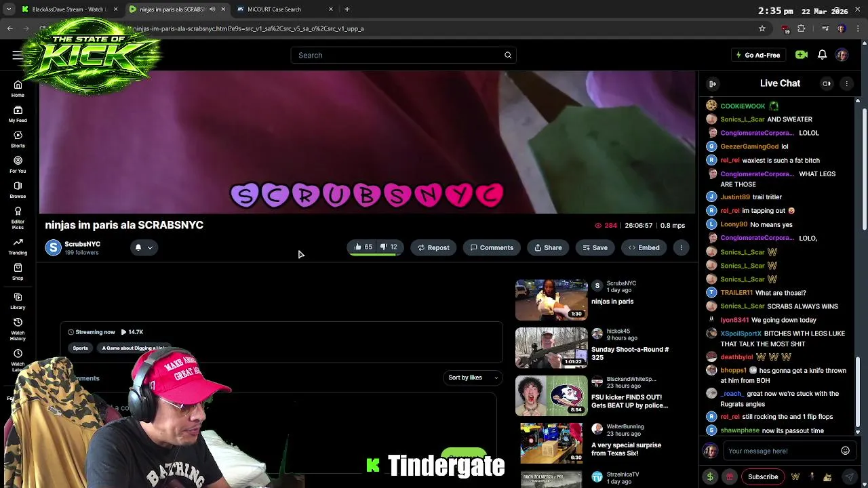Open Editor Picks in the sidebar
868x488 pixels.
[x=18, y=216]
